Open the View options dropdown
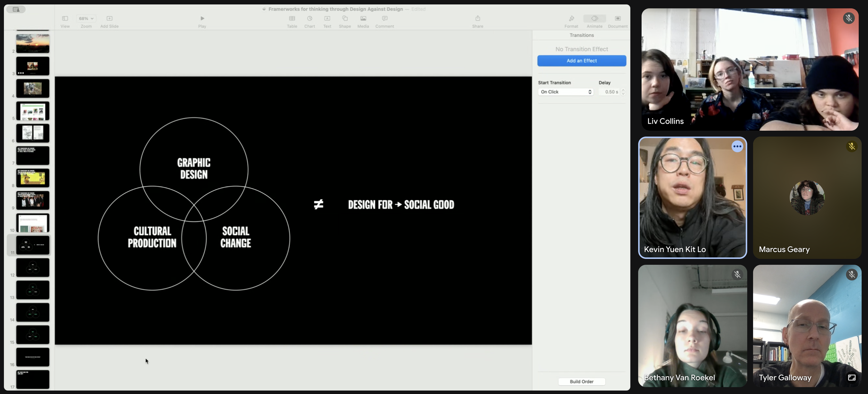Image resolution: width=868 pixels, height=394 pixels. (65, 18)
